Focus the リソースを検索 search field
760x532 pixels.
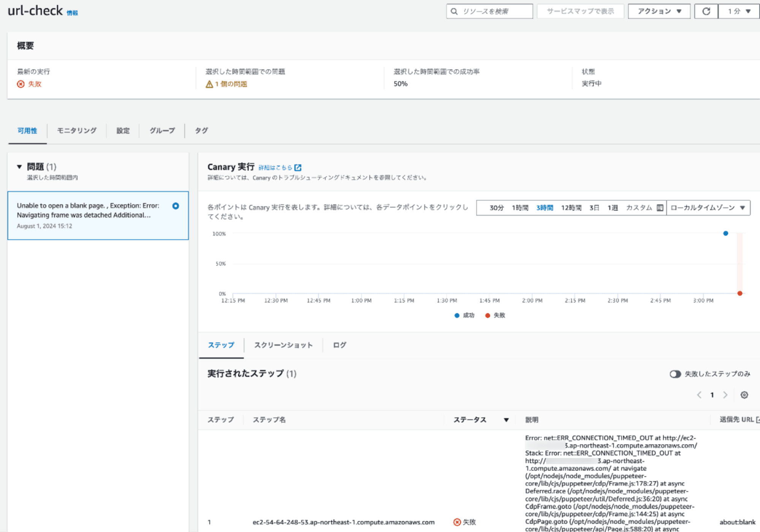click(489, 11)
